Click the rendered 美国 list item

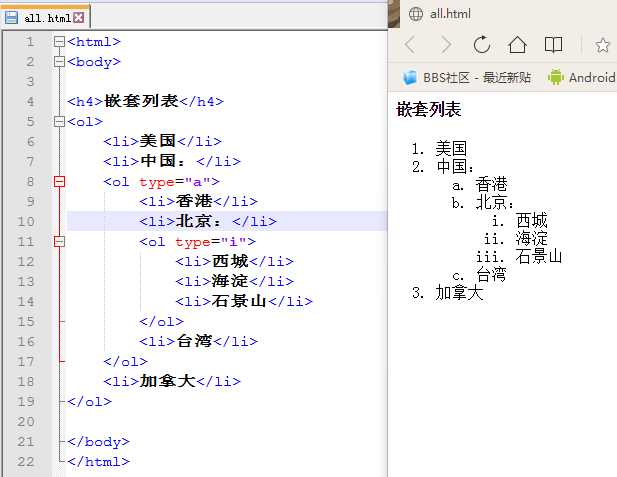[451, 148]
